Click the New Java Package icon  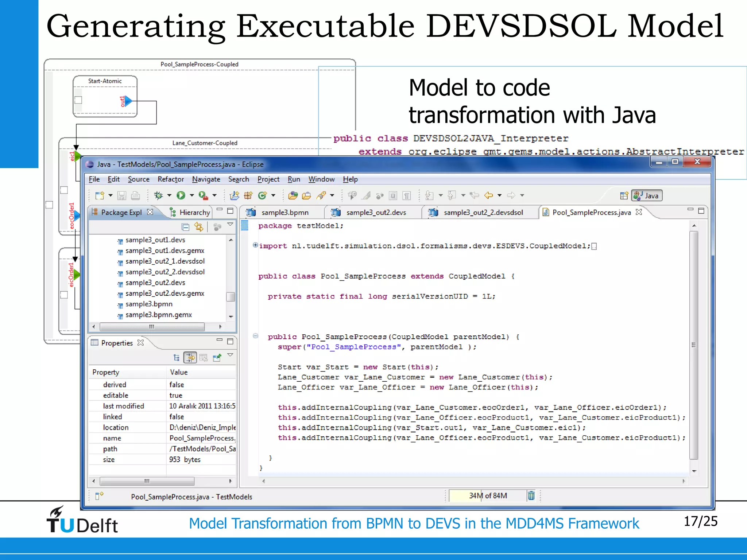[248, 196]
